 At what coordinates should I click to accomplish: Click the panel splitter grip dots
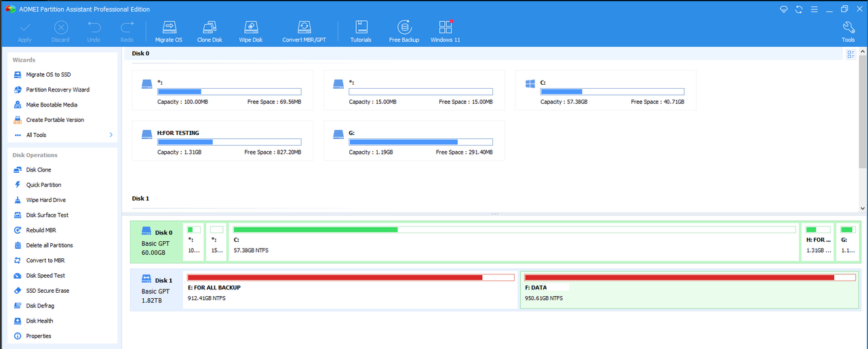pos(494,214)
